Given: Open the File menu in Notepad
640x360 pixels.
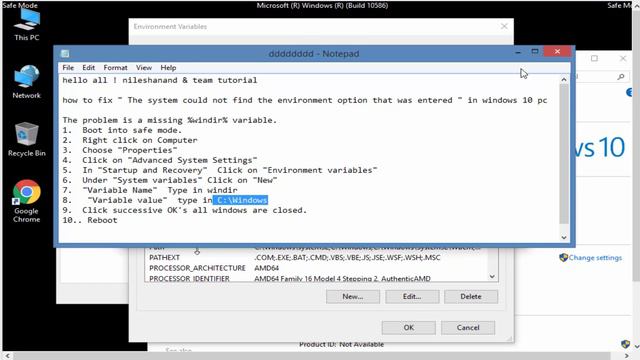Looking at the screenshot, I should point(68,68).
